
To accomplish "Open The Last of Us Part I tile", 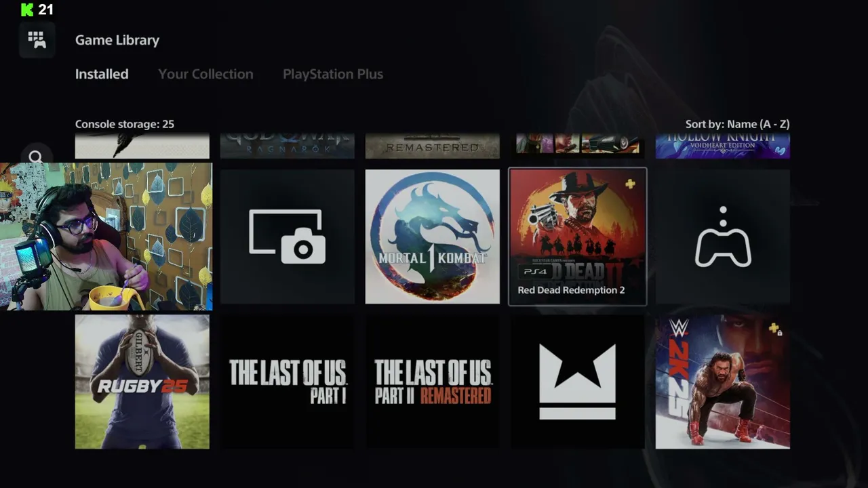I will point(288,382).
